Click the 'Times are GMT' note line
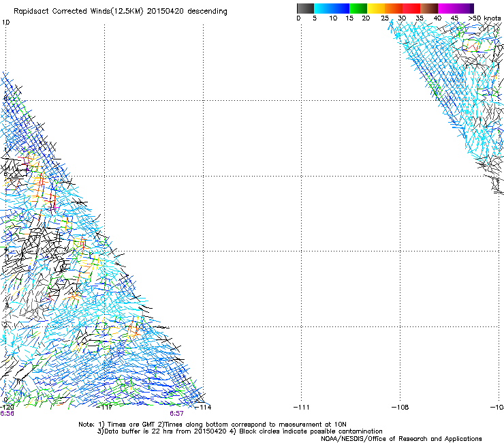This screenshot has width=504, height=443. coord(212,425)
